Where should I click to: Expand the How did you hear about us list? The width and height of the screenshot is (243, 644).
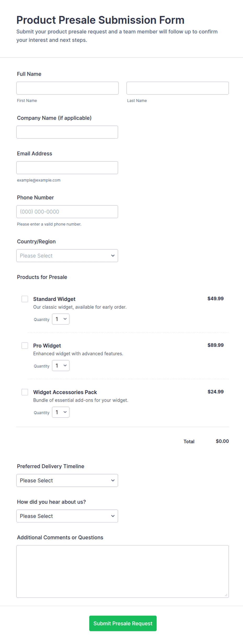point(67,516)
